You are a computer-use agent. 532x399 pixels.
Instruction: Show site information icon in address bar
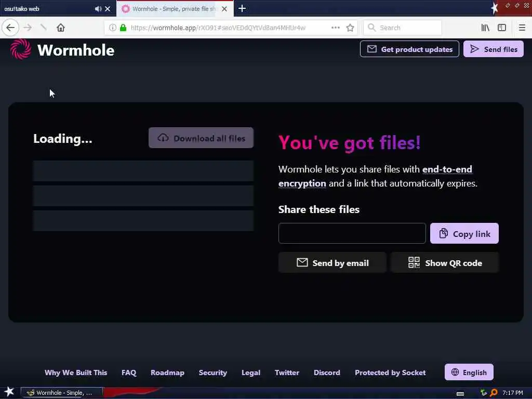pos(112,28)
